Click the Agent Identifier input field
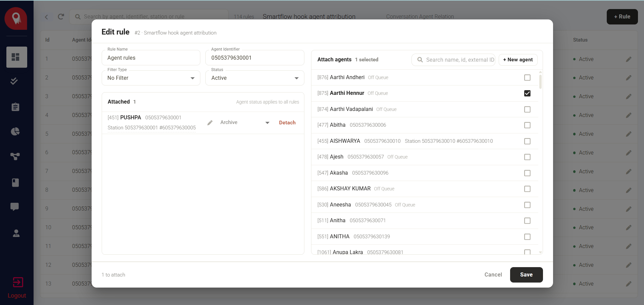Viewport: 644px width, 305px height. 255,58
